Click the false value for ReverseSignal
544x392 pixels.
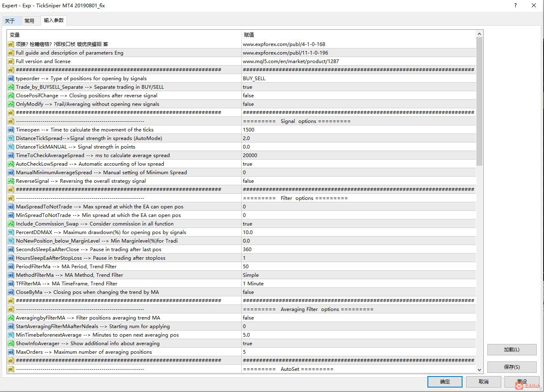tap(249, 181)
